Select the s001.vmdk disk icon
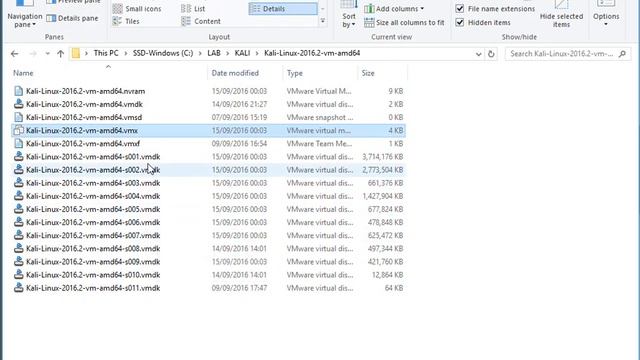640x360 pixels. click(18, 157)
